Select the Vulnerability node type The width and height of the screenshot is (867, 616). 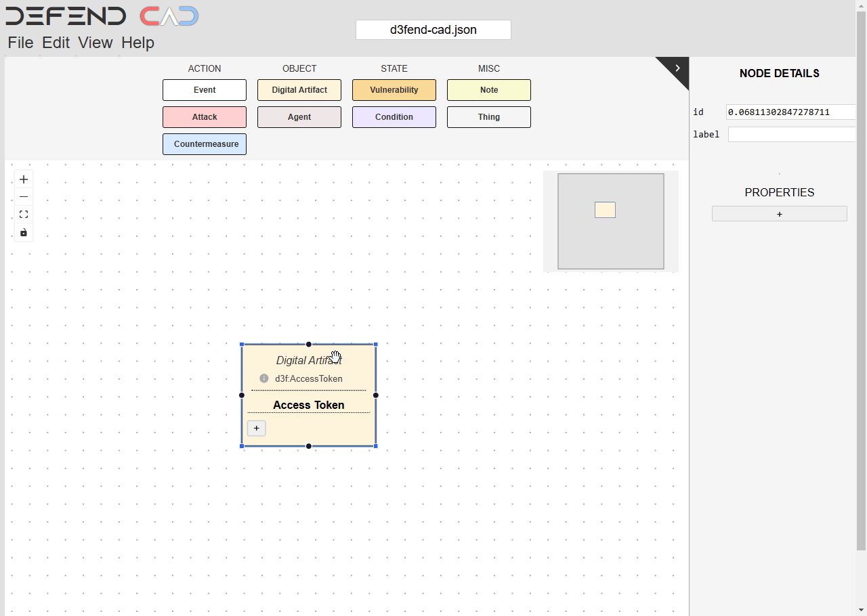click(394, 90)
